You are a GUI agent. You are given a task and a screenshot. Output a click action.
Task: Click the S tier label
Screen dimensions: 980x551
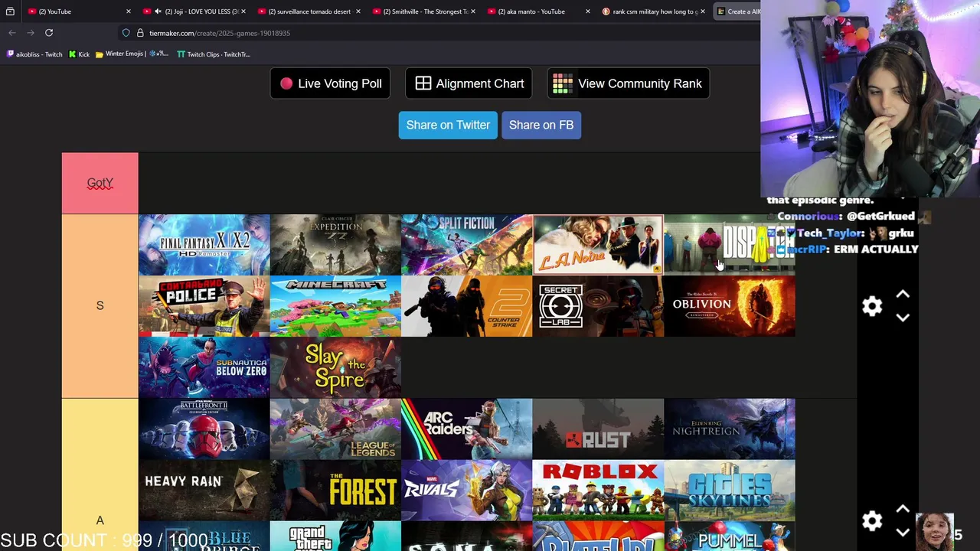pyautogui.click(x=100, y=305)
